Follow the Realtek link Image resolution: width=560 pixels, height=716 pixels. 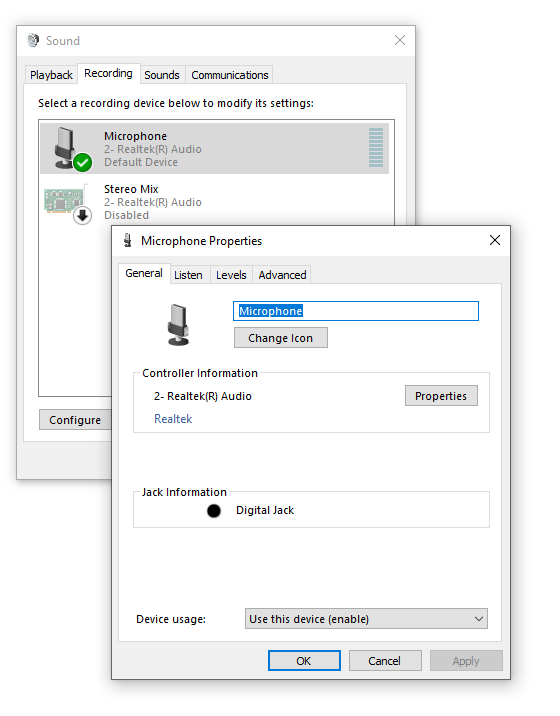click(x=173, y=419)
